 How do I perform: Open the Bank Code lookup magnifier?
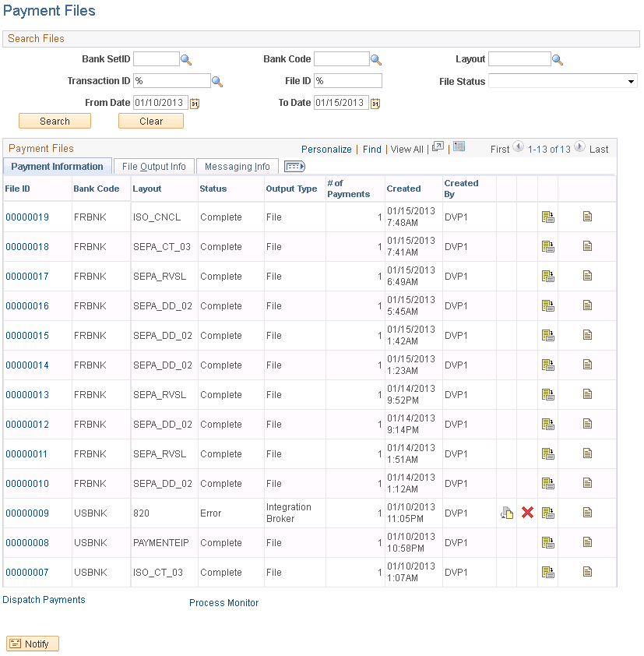(x=376, y=58)
